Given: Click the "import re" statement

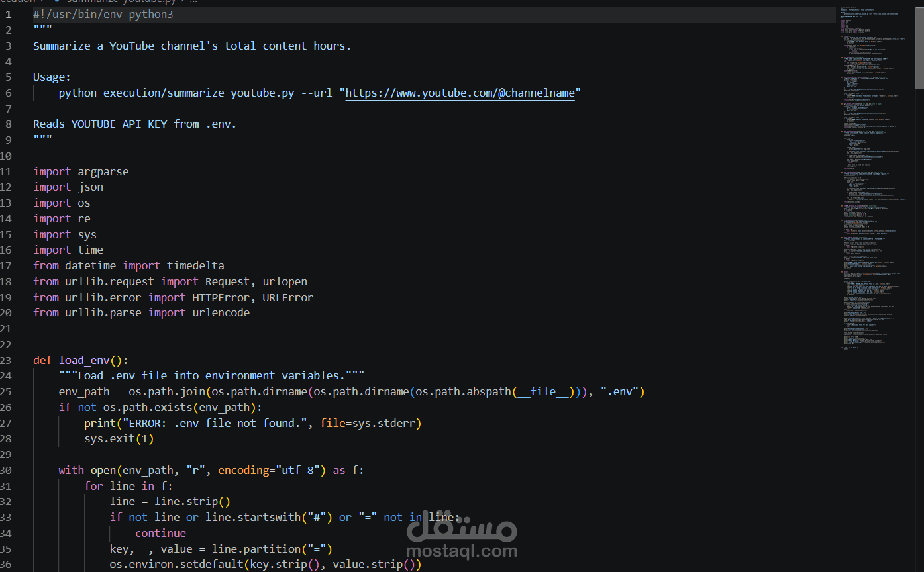Looking at the screenshot, I should (62, 218).
